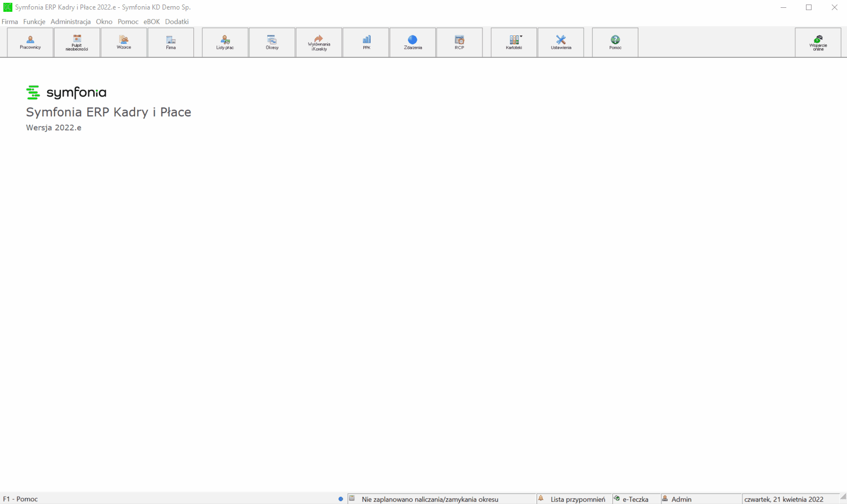Viewport: 847px width, 504px height.
Task: Open the Dodatki menu
Action: pos(177,21)
